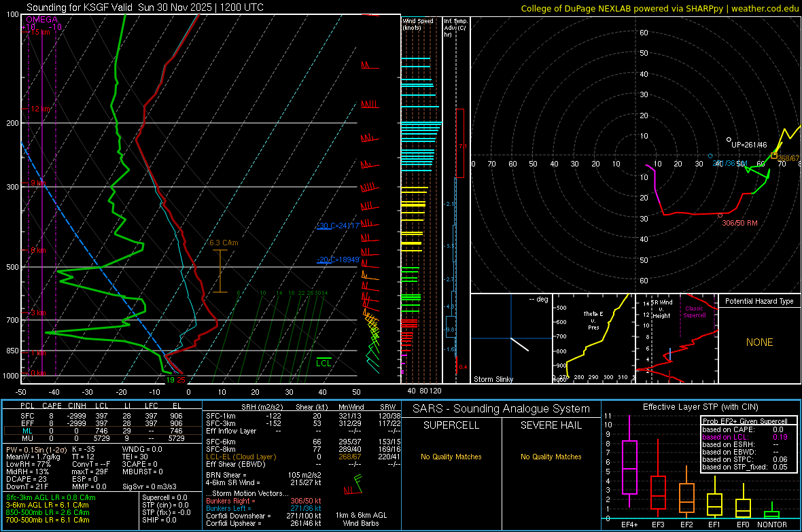Click the 'Effective Layer STP (with CIN)' title
The height and width of the screenshot is (532, 802).
tap(700, 407)
